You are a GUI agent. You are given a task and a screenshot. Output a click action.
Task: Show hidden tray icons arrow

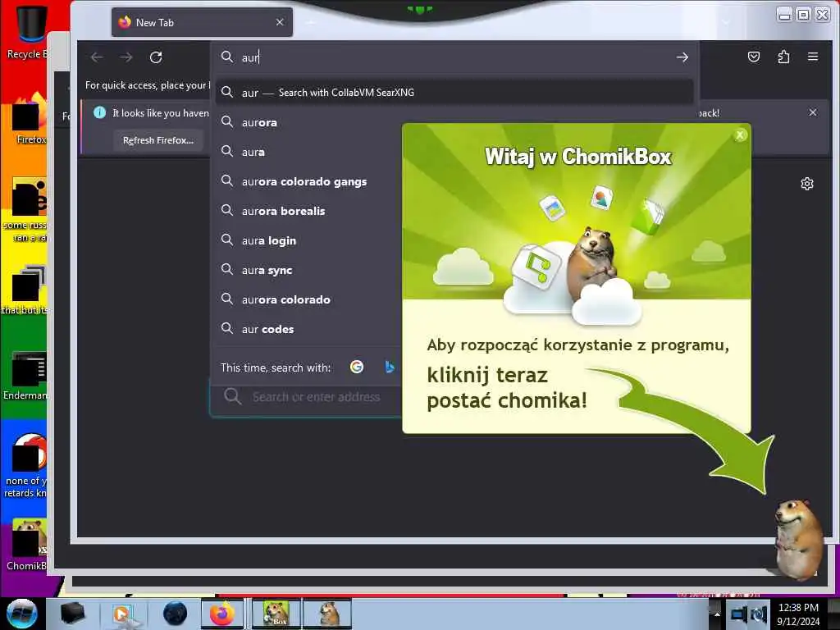pos(717,614)
